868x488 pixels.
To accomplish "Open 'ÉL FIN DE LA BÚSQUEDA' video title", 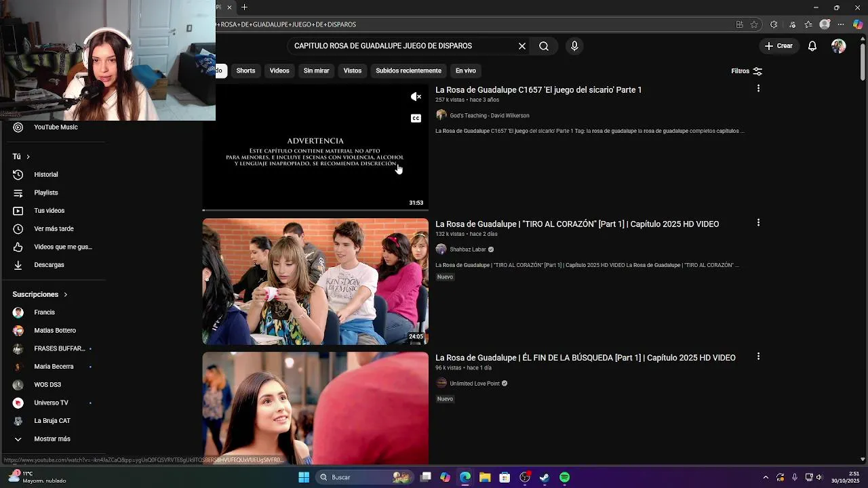I will tap(585, 357).
